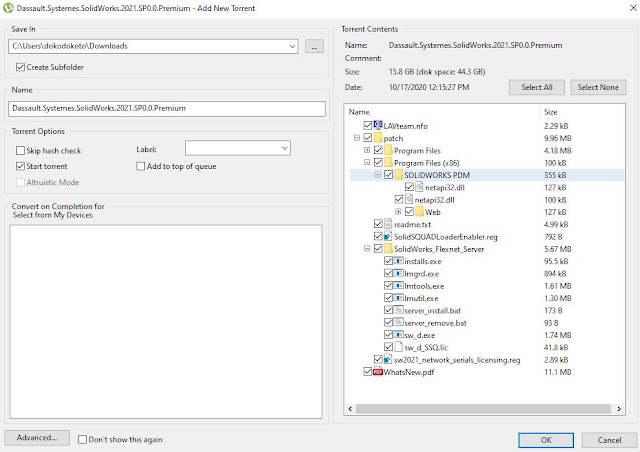The width and height of the screenshot is (640, 452).
Task: Collapse the Program Files (x86) node
Action: pyautogui.click(x=367, y=163)
